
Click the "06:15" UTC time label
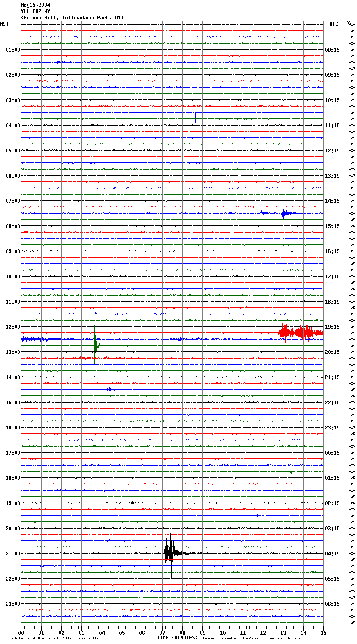pos(332,604)
